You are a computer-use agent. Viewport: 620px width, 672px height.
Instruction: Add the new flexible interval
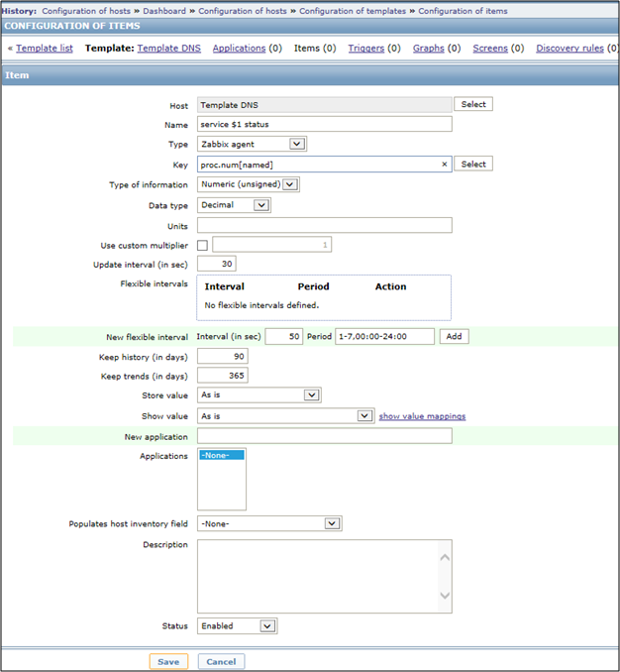[x=454, y=336]
